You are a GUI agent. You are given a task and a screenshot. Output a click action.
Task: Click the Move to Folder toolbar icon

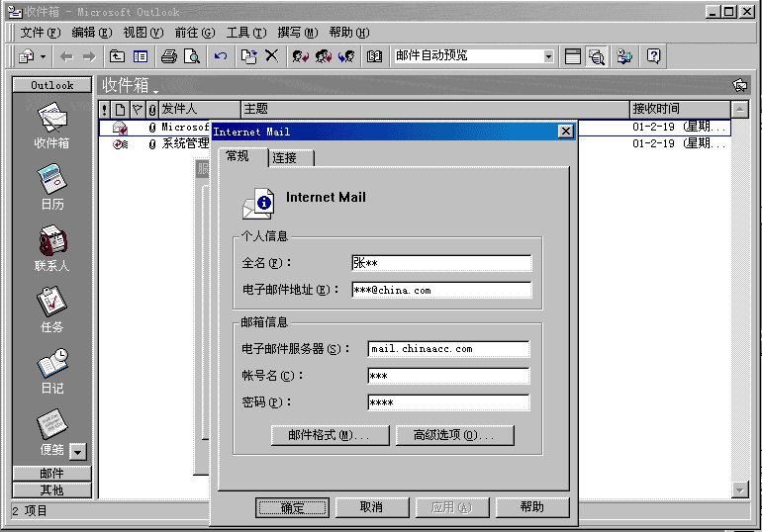click(249, 56)
